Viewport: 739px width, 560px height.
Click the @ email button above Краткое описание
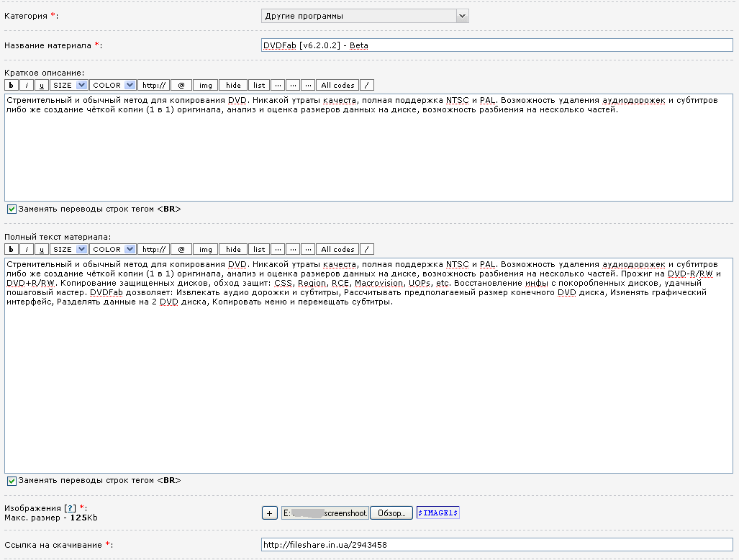181,86
